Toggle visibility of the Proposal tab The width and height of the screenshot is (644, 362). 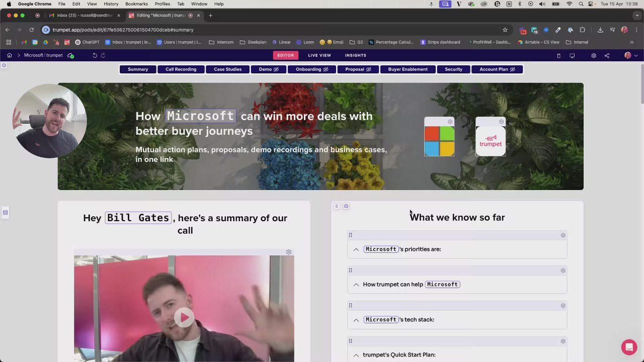pyautogui.click(x=369, y=69)
